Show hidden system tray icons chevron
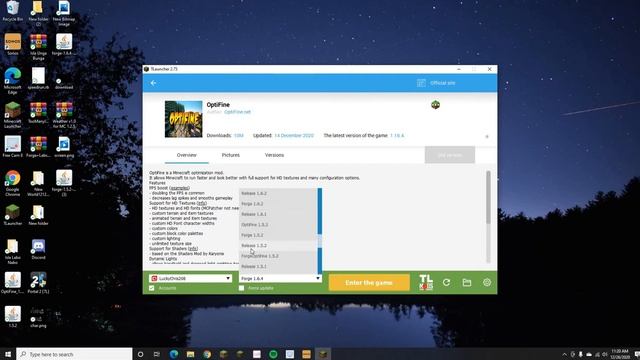 (x=564, y=354)
